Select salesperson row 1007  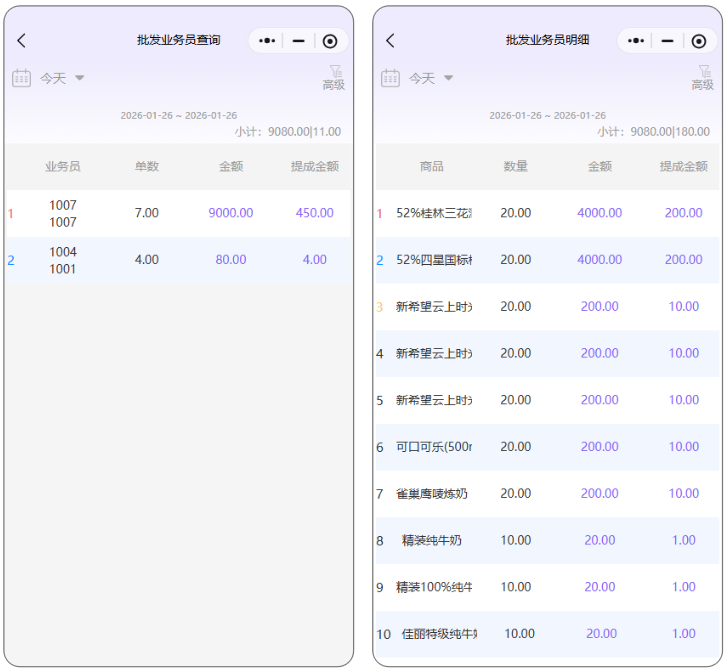coord(63,213)
